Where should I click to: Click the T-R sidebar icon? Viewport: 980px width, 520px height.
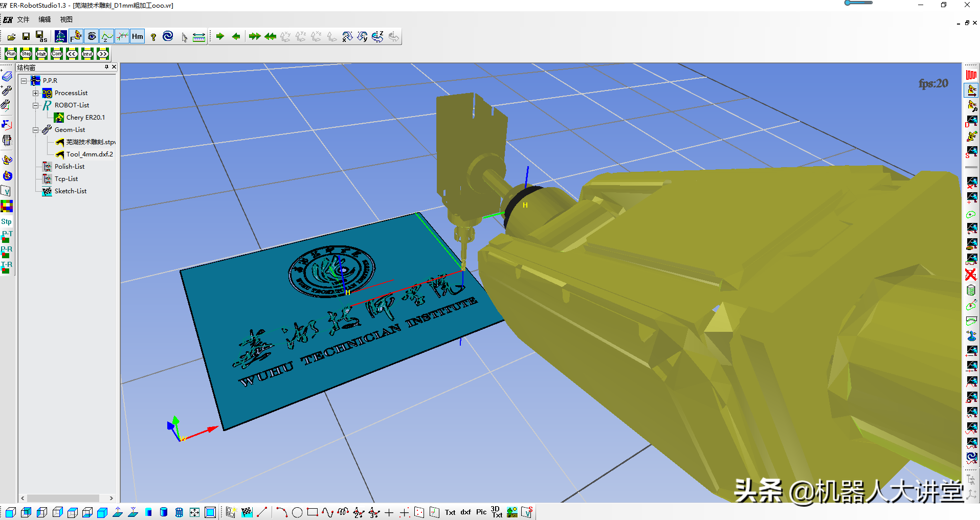coord(7,267)
